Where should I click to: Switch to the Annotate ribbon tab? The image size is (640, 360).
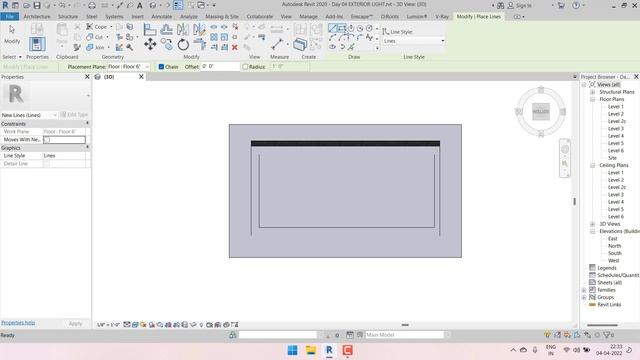click(x=162, y=17)
